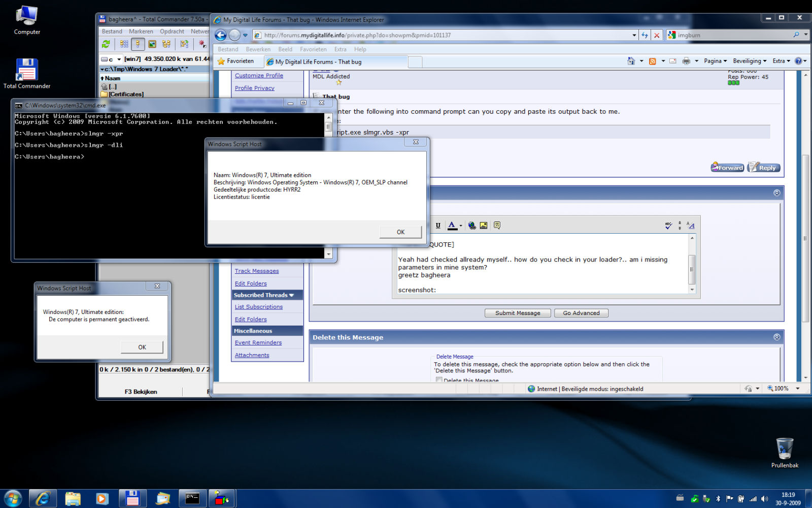Open Computer desktop icon
This screenshot has width=812, height=508.
27,20
